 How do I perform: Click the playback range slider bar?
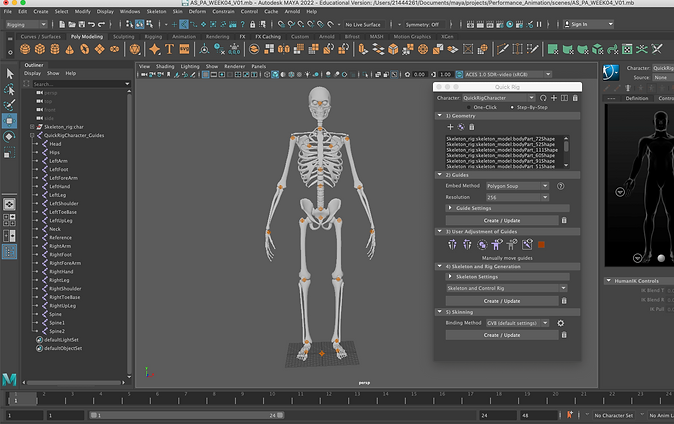point(187,415)
